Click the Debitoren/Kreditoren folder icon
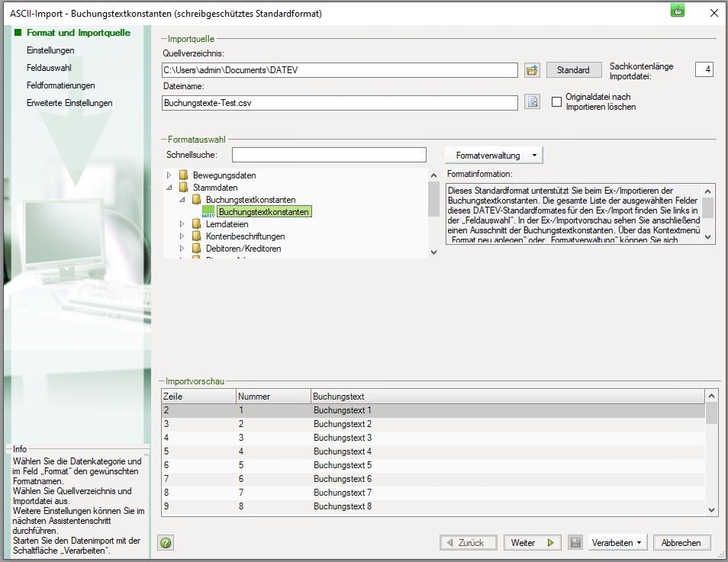Screen dimensions: 728x562 pyautogui.click(x=197, y=249)
